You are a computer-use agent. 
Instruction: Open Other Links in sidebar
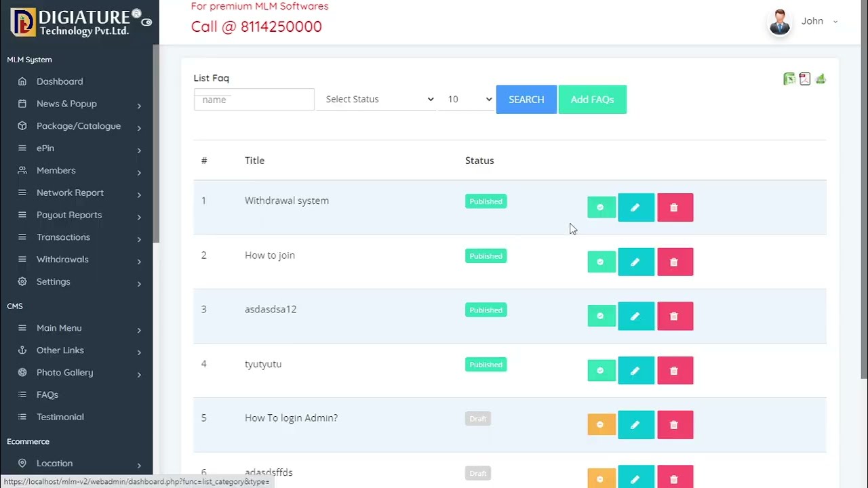click(x=60, y=350)
